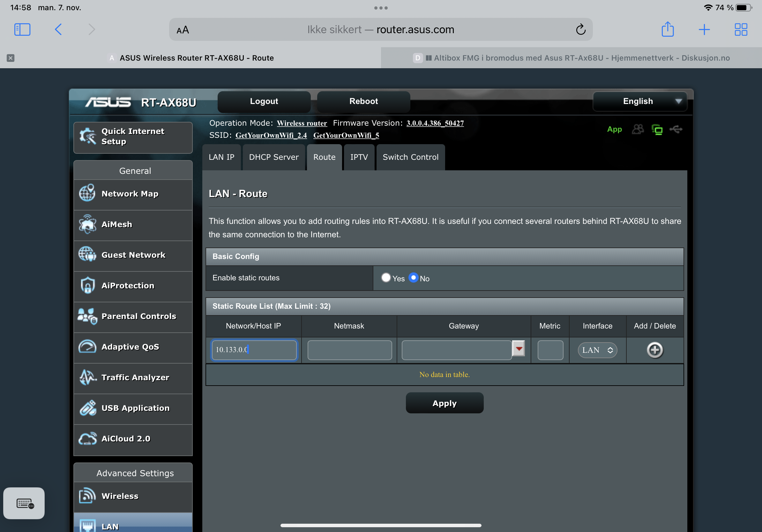Focus the Network/Host IP field
The image size is (762, 532).
[254, 350]
